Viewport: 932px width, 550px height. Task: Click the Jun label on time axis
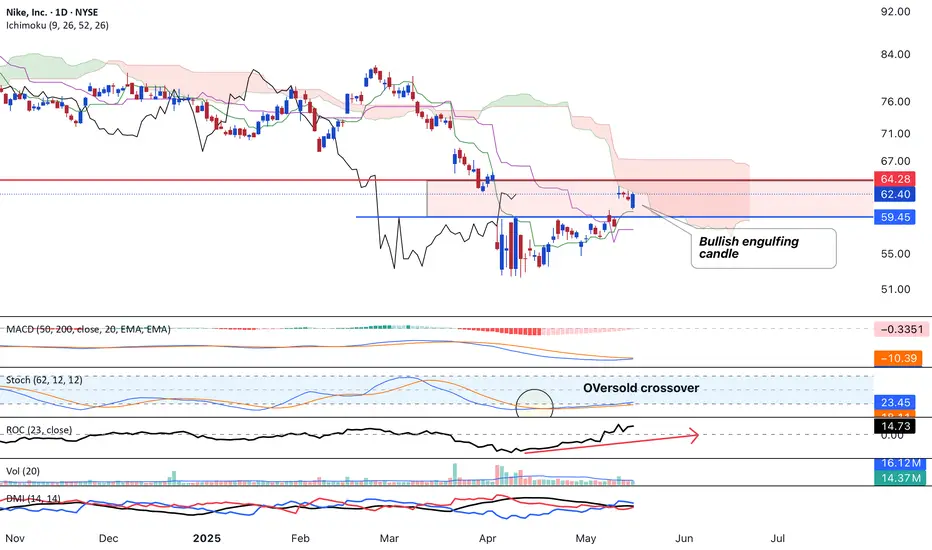tap(684, 538)
